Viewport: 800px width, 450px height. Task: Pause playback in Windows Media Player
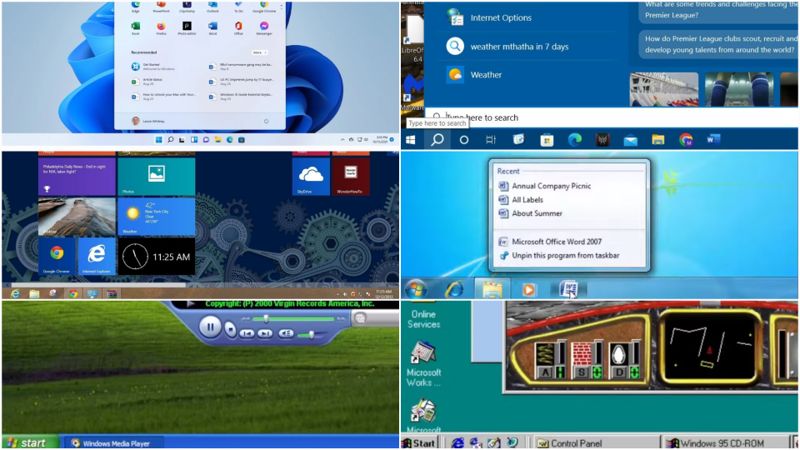pos(210,327)
